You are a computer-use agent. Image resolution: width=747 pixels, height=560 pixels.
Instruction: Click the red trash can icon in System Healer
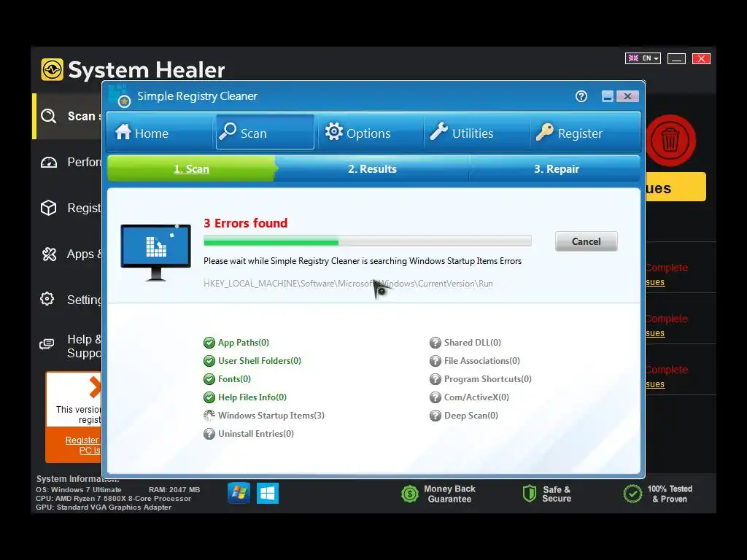pyautogui.click(x=670, y=141)
